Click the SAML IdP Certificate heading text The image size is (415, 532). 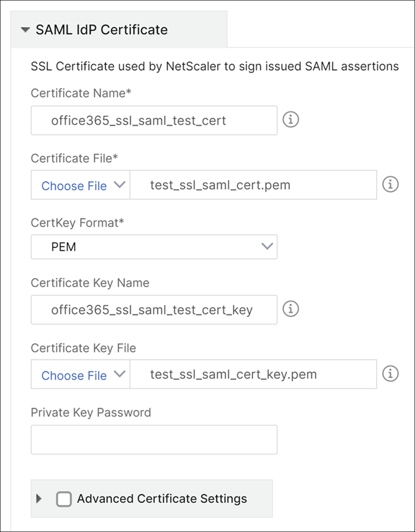click(102, 30)
